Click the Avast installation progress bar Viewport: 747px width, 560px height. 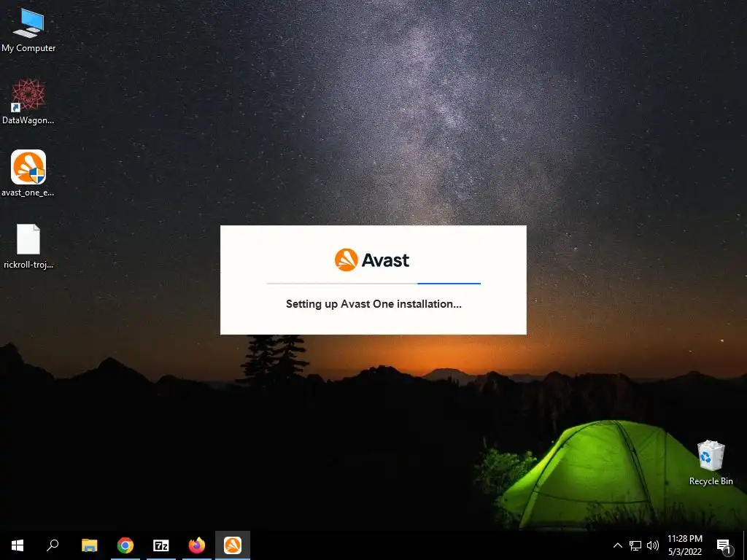(373, 284)
